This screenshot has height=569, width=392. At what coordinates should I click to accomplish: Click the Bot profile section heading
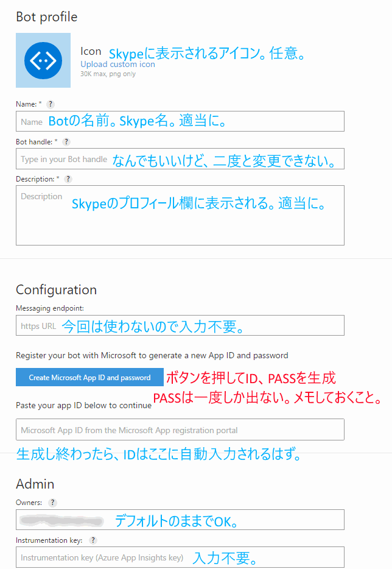46,17
